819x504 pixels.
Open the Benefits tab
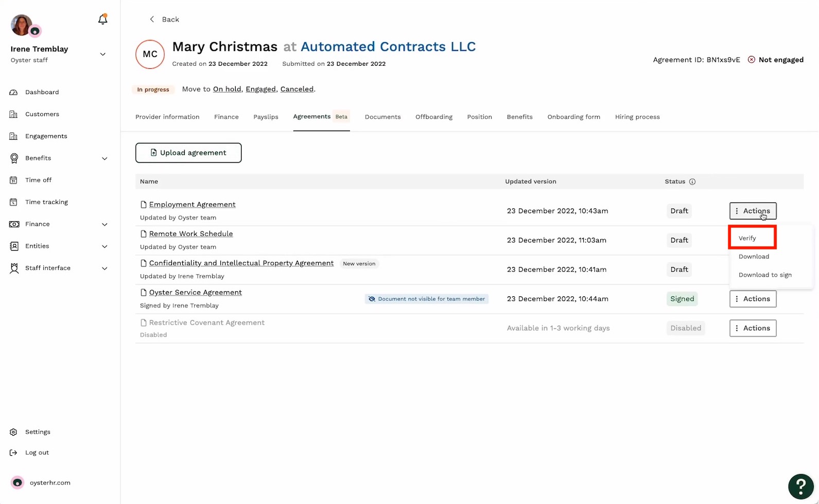519,117
